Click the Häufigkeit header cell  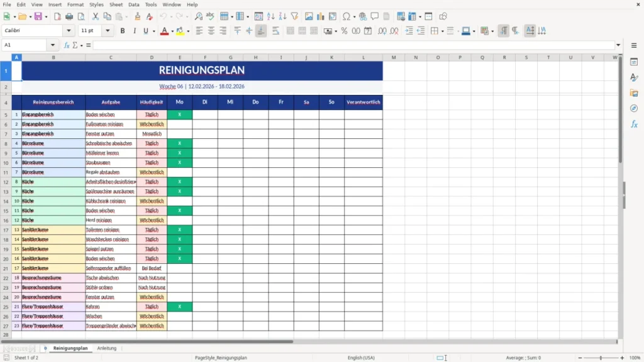click(x=152, y=102)
